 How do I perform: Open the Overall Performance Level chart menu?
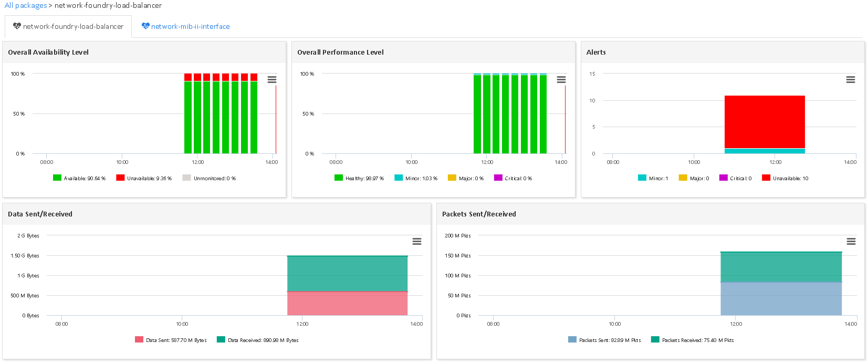561,80
